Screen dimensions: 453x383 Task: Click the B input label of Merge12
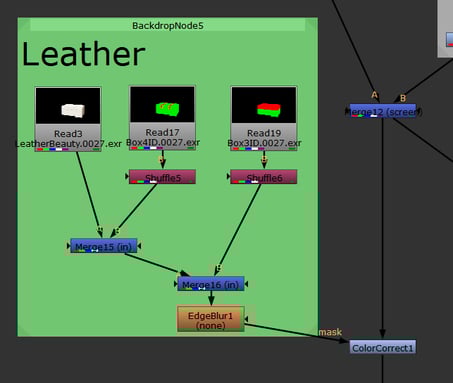[403, 98]
